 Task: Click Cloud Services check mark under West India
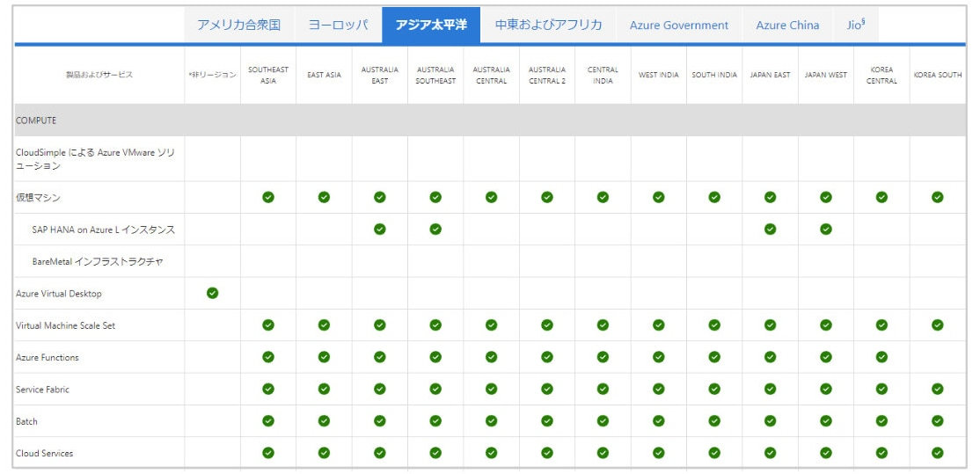tap(658, 453)
